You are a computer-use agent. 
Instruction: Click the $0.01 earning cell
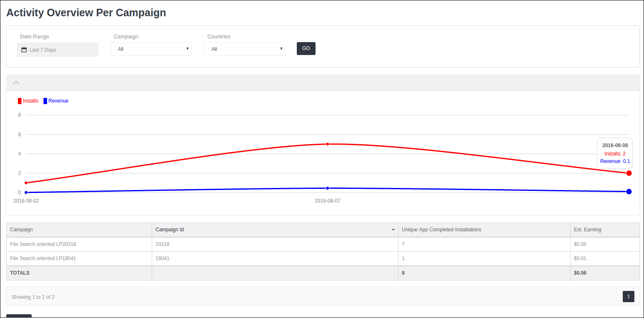coord(605,258)
